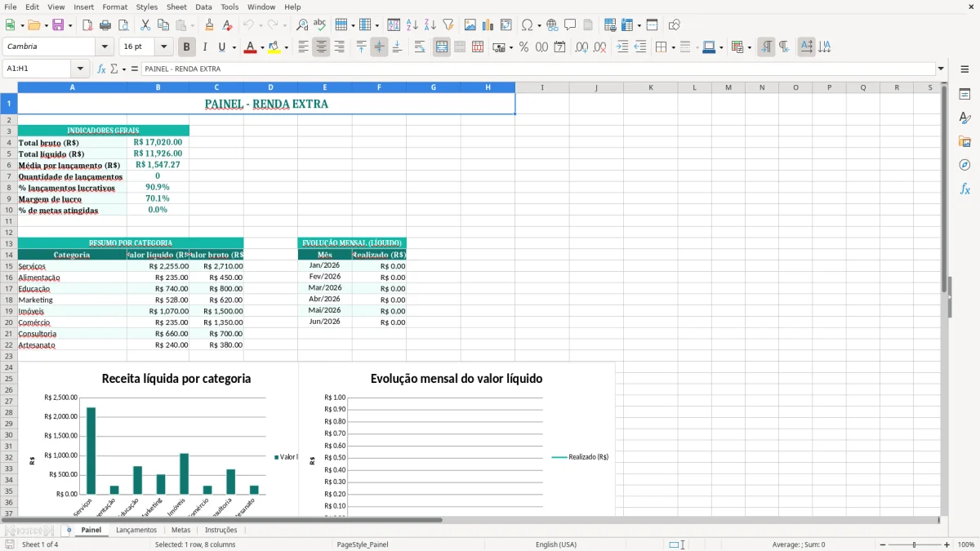Expand the formula bar
Screen dimensions: 980x551
click(941, 69)
